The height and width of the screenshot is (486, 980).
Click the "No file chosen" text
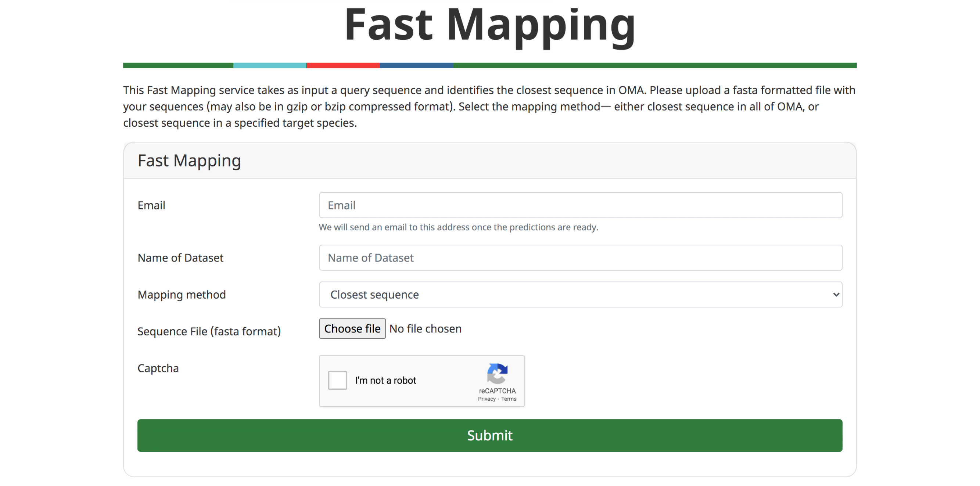(x=425, y=328)
